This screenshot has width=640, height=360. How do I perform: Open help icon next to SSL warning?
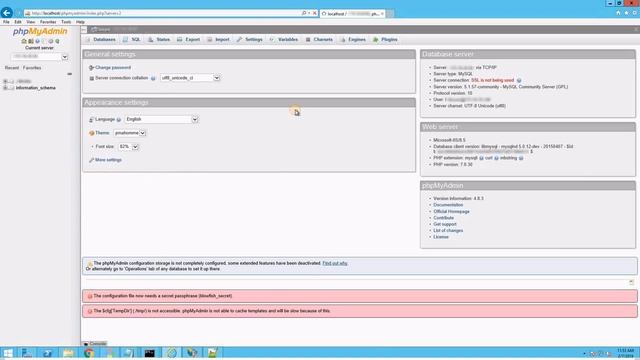click(519, 80)
